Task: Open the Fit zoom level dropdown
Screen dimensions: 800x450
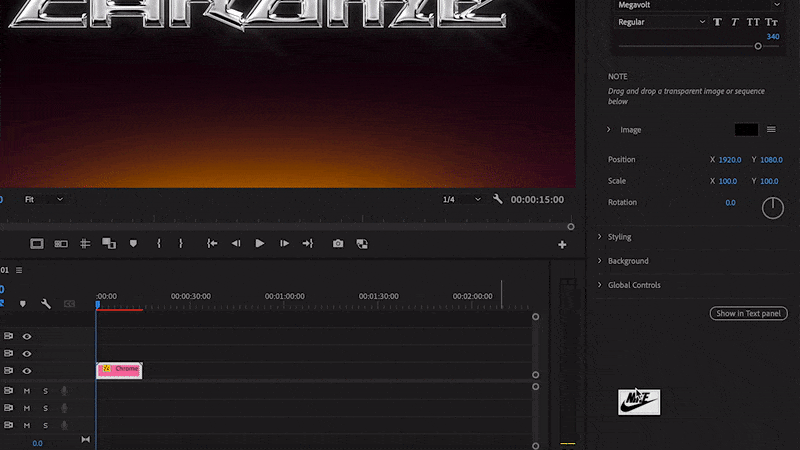Action: [x=45, y=199]
